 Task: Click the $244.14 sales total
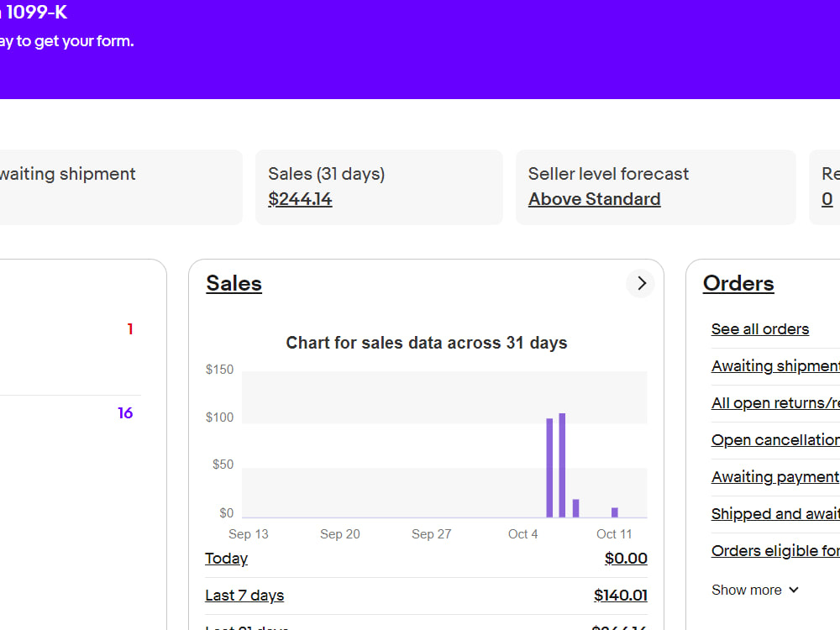[300, 199]
